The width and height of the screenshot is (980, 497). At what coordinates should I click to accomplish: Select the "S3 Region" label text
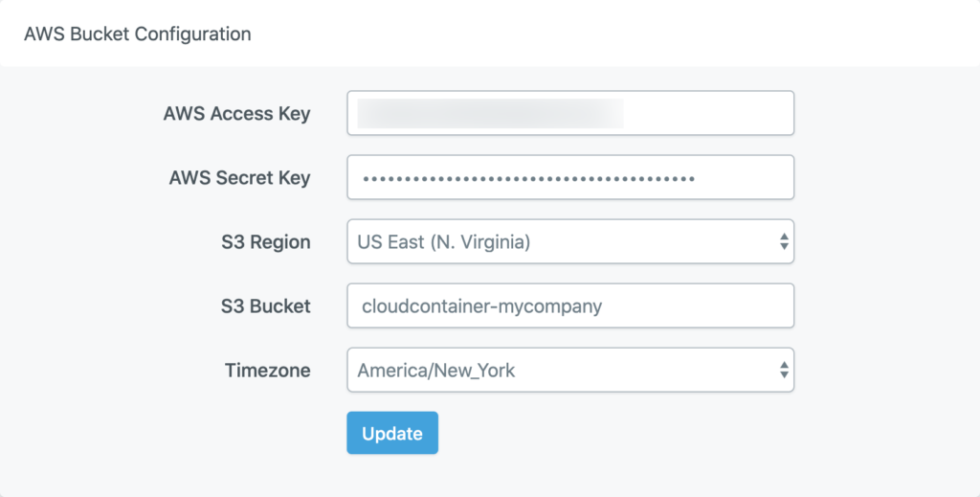[265, 241]
